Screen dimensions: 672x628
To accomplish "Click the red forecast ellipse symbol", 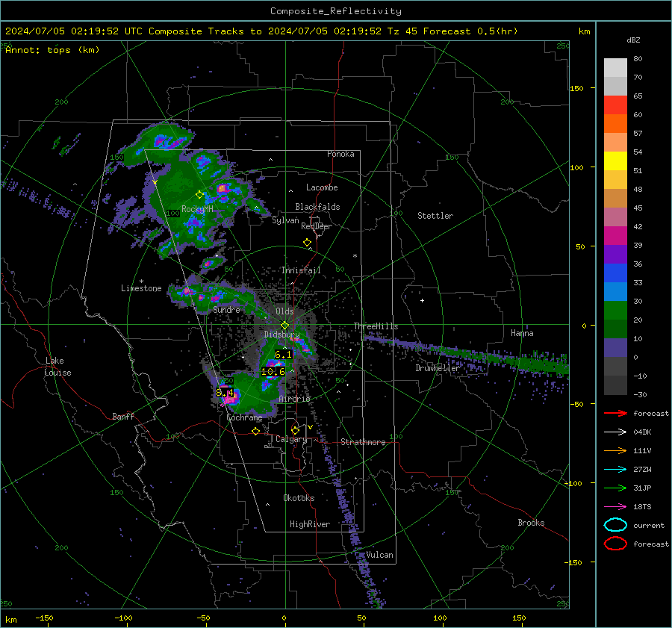I will [x=615, y=544].
